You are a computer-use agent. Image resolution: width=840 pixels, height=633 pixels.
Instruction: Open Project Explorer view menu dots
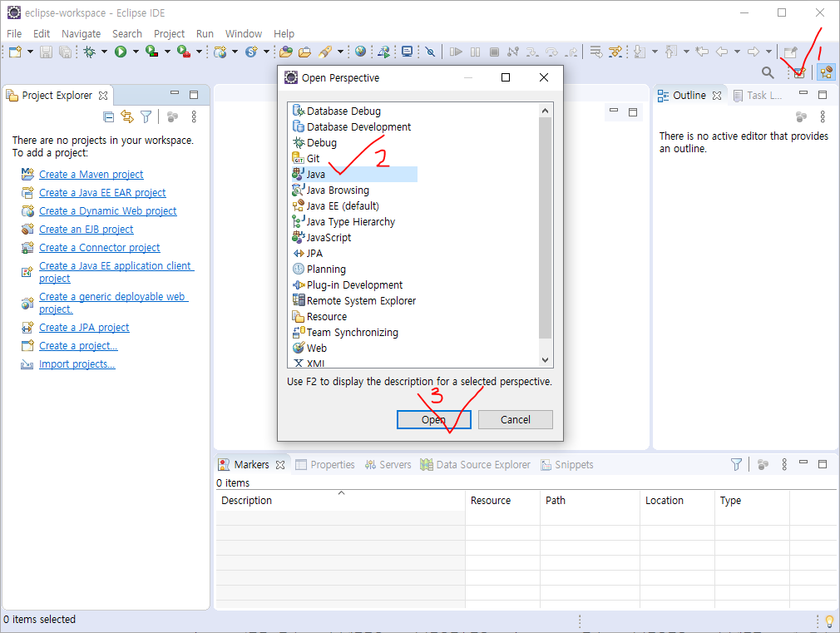194,116
